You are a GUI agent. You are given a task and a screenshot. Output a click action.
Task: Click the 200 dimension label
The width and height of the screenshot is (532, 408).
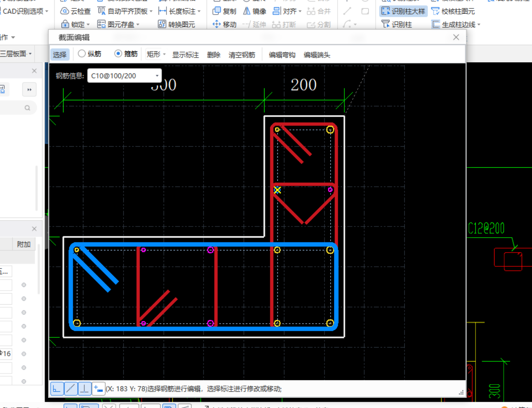[x=304, y=84]
